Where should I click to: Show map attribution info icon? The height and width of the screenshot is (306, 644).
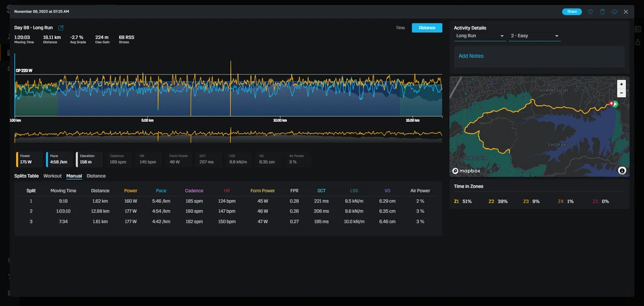[x=621, y=171]
